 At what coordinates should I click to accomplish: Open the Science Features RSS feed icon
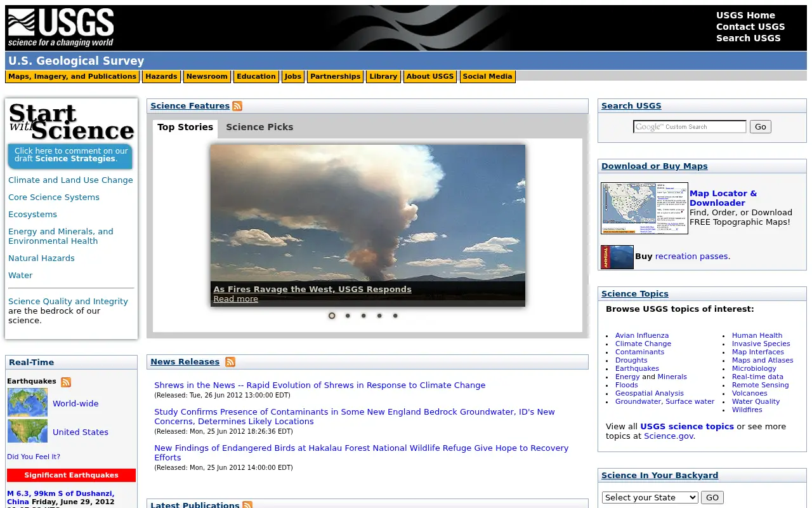pos(237,106)
